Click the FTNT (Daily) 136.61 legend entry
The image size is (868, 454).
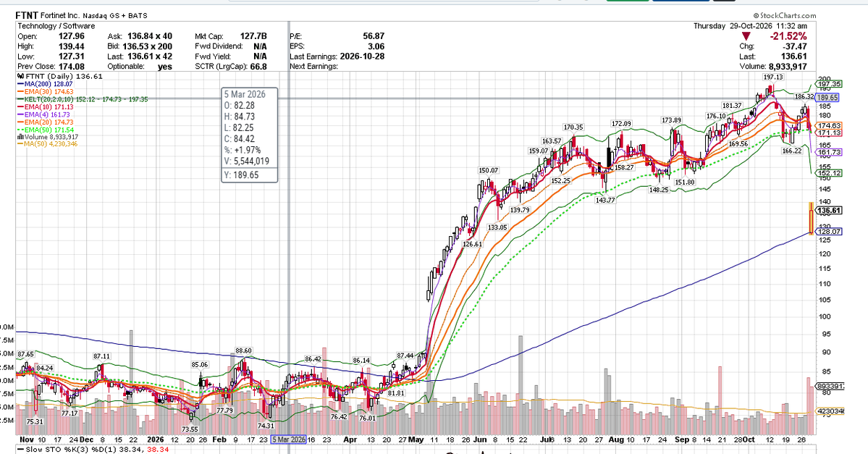(60, 77)
